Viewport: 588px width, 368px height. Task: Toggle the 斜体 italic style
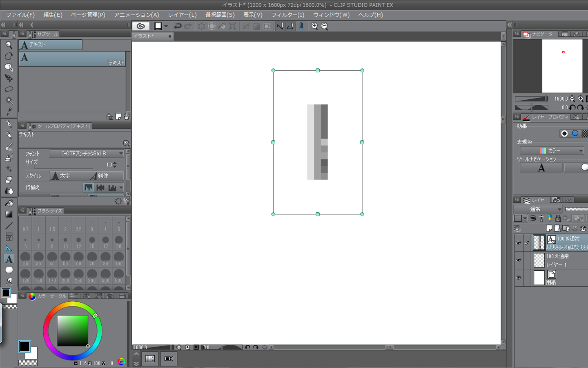pyautogui.click(x=99, y=176)
